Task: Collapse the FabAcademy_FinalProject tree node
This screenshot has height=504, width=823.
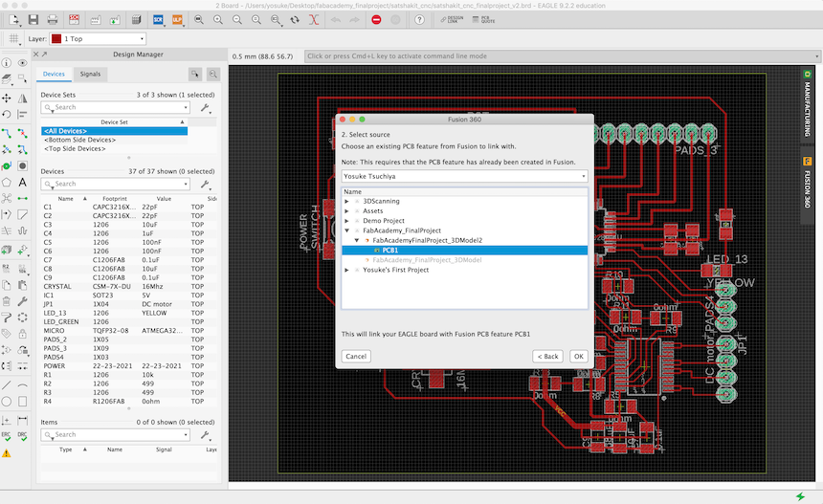Action: coord(347,230)
